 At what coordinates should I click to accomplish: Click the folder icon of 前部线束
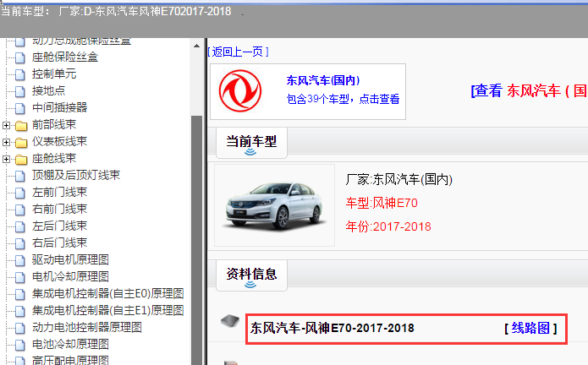coord(21,125)
